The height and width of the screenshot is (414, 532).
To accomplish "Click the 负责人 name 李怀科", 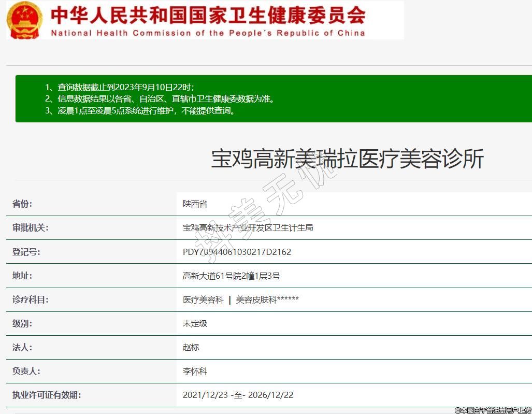I will point(195,371).
